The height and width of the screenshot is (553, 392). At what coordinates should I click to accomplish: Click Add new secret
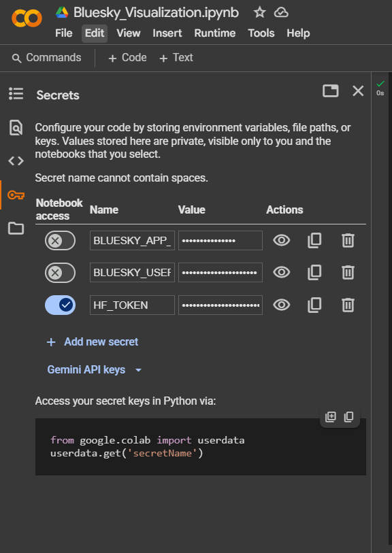93,341
